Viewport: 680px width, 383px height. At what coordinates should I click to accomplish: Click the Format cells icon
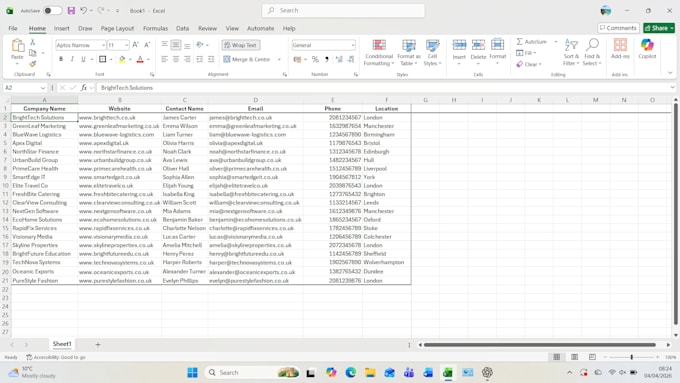pos(497,45)
